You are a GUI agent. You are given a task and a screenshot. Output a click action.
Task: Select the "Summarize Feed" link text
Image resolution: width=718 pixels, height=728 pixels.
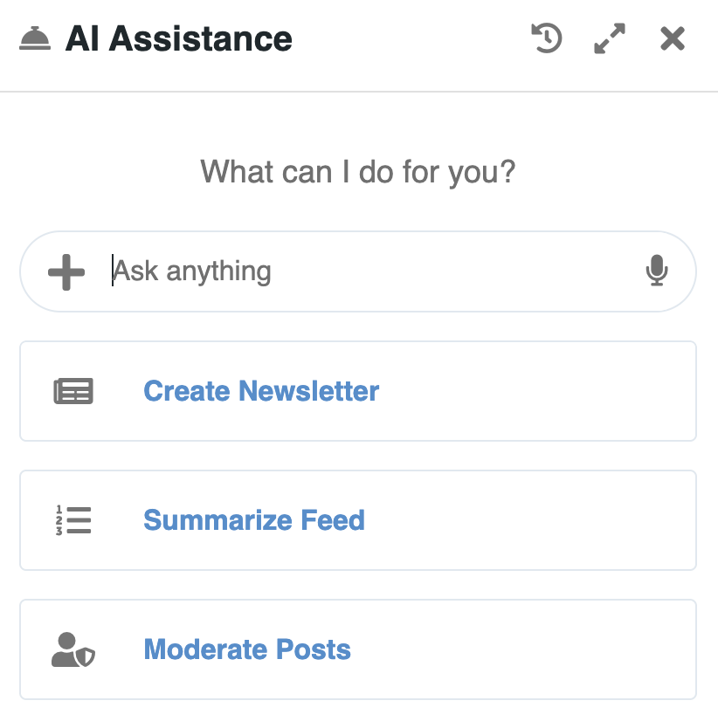pyautogui.click(x=254, y=520)
